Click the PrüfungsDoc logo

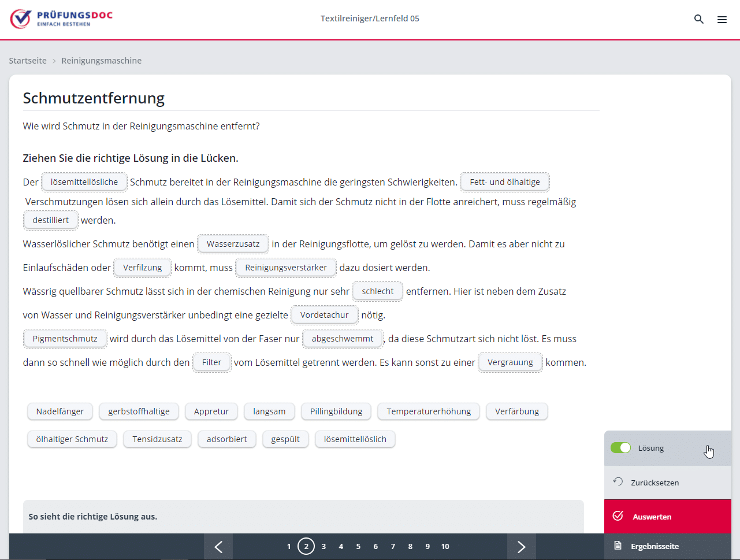(62, 18)
